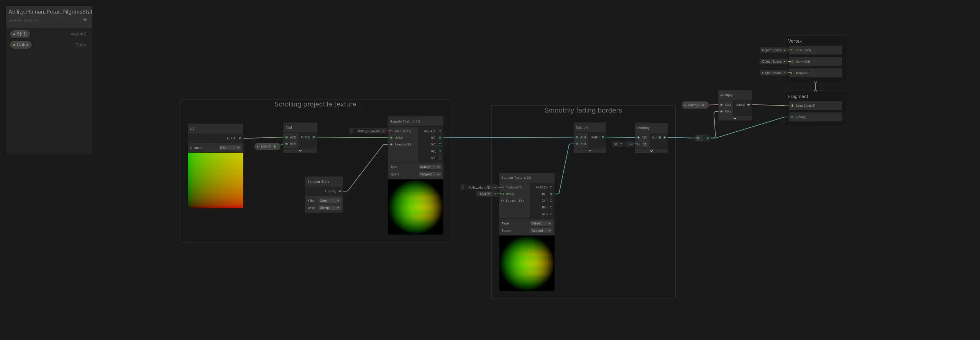980x340 pixels.
Task: Open the Filter dropdown set to Linear
Action: [x=329, y=201]
